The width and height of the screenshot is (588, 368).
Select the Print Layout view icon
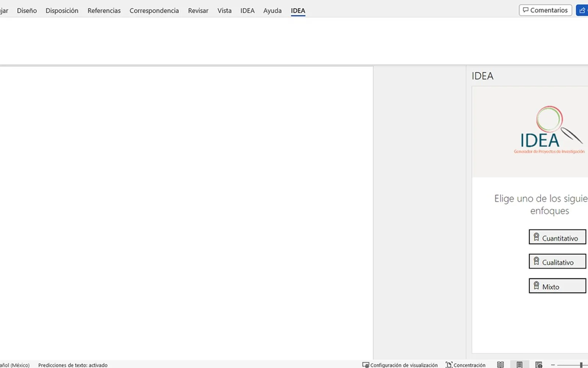519,365
